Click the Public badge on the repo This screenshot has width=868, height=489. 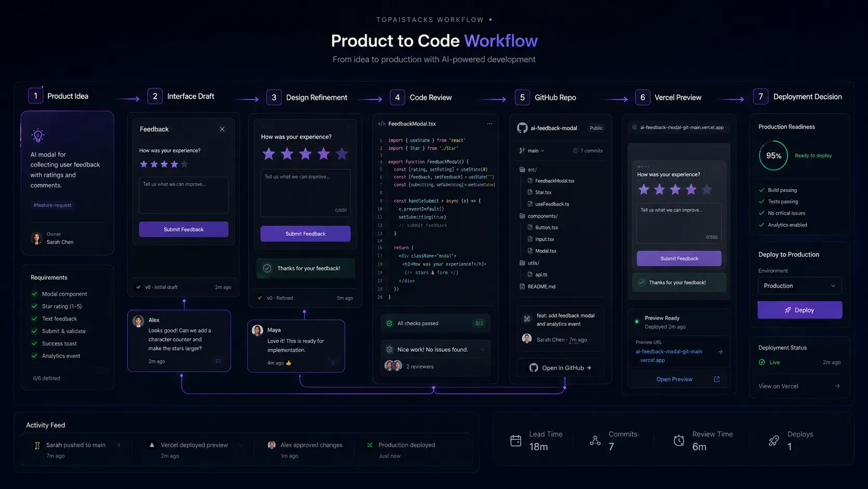[596, 128]
